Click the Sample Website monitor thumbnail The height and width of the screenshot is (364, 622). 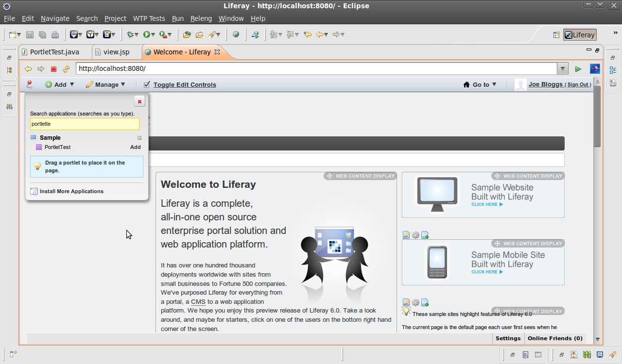click(x=437, y=195)
